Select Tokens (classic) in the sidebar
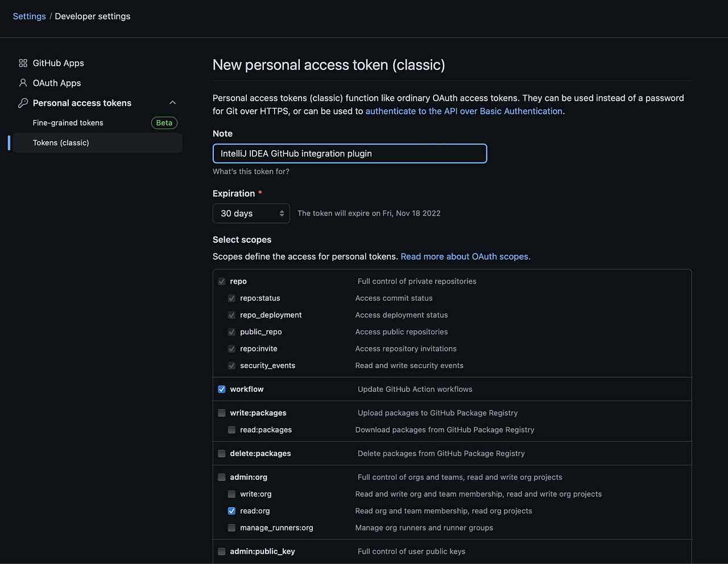 coord(61,143)
